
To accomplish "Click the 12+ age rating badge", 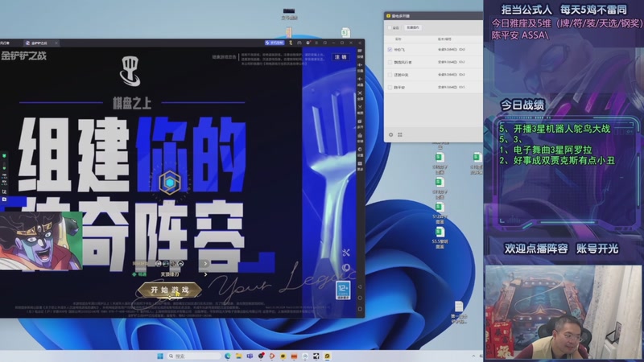I will tap(343, 290).
